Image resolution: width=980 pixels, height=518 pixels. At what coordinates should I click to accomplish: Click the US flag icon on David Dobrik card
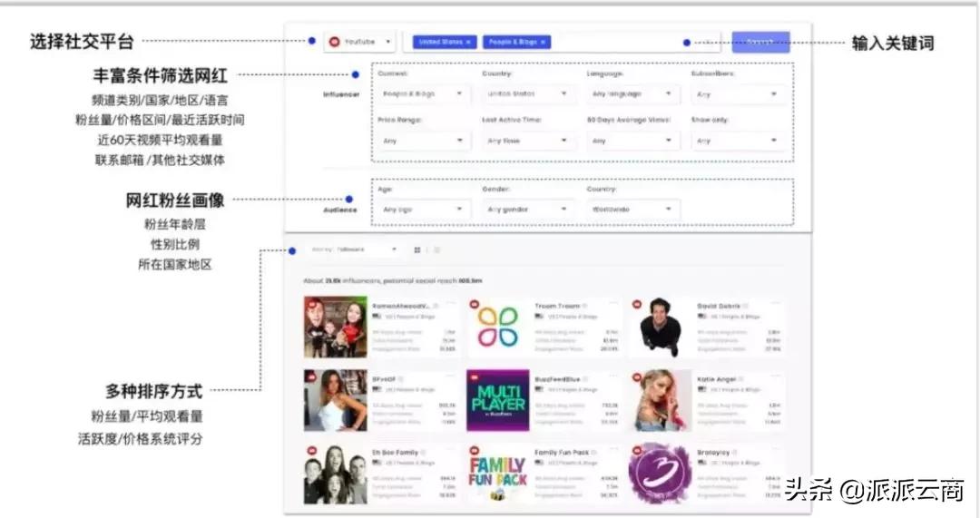tap(701, 317)
